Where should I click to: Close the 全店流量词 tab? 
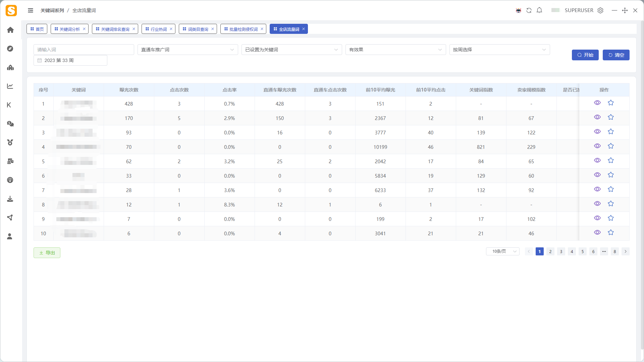tap(304, 29)
